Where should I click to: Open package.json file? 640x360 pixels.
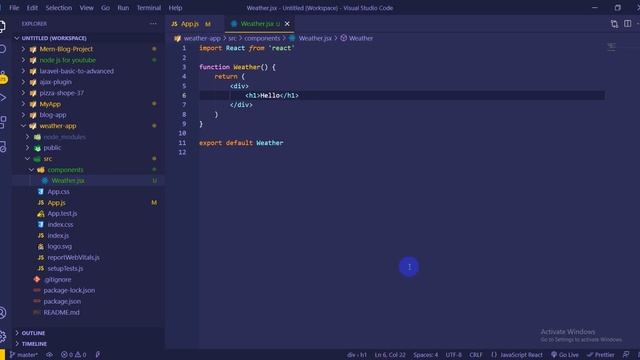[62, 301]
